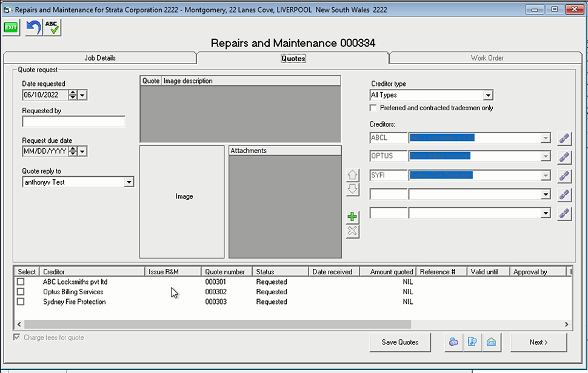Click the Date requested field showing 06/10/2022
The width and height of the screenshot is (588, 373).
click(45, 95)
